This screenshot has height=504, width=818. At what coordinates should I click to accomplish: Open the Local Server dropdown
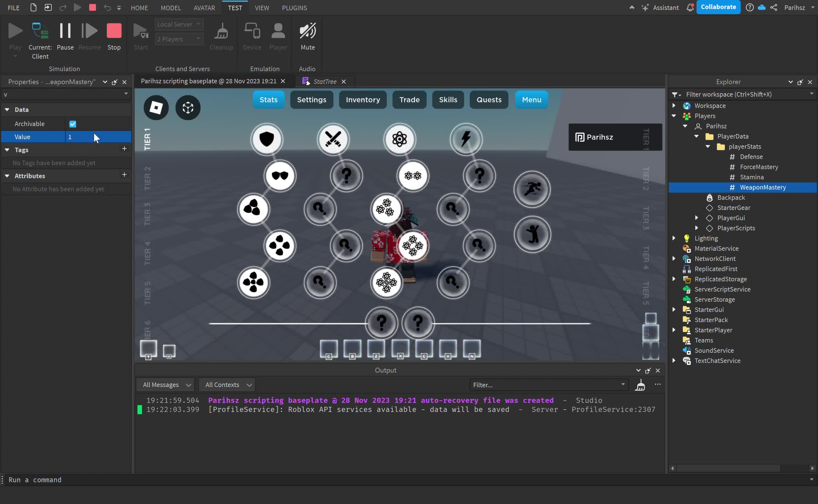pyautogui.click(x=179, y=24)
